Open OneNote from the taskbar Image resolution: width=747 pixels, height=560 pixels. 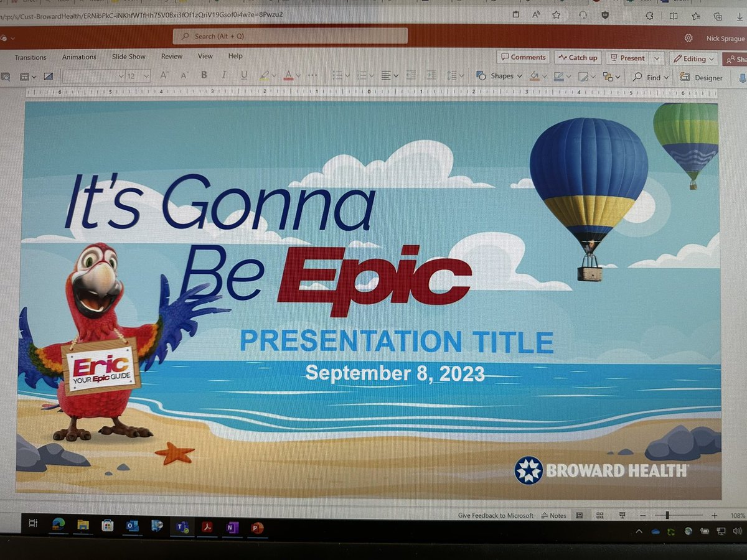tap(232, 528)
